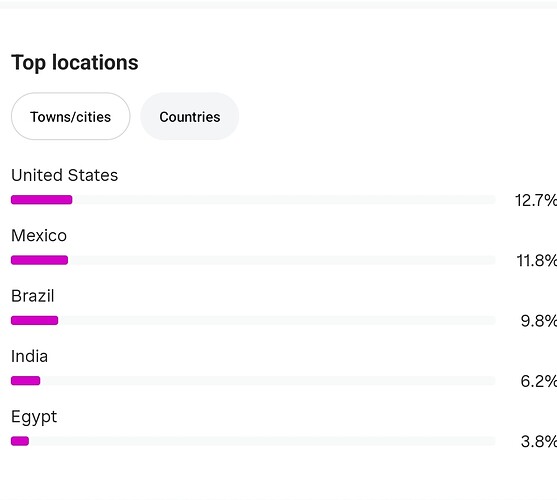Click the Egypt label
Viewport: 557px width, 500px height.
tap(34, 417)
